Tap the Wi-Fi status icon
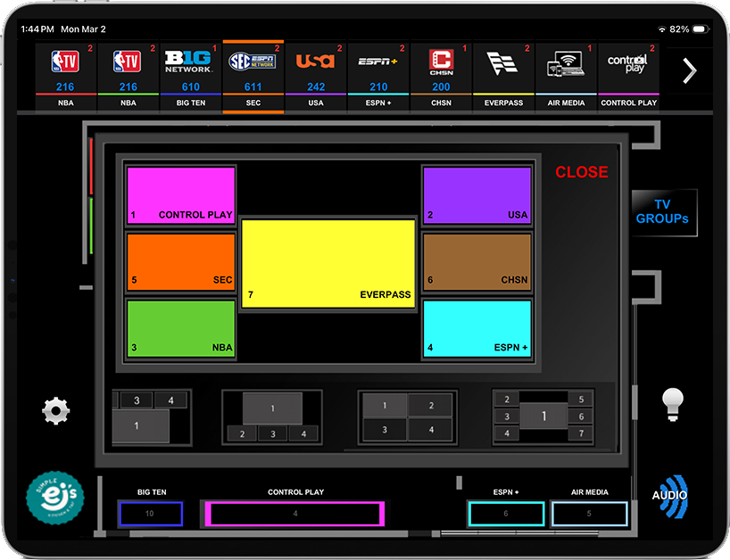This screenshot has width=730, height=560. coord(661,29)
